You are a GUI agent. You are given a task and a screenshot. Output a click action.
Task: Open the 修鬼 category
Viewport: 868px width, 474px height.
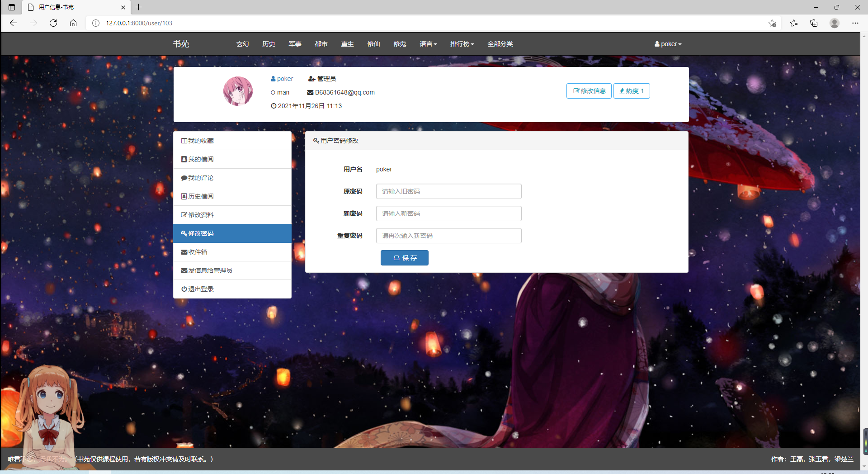tap(400, 44)
